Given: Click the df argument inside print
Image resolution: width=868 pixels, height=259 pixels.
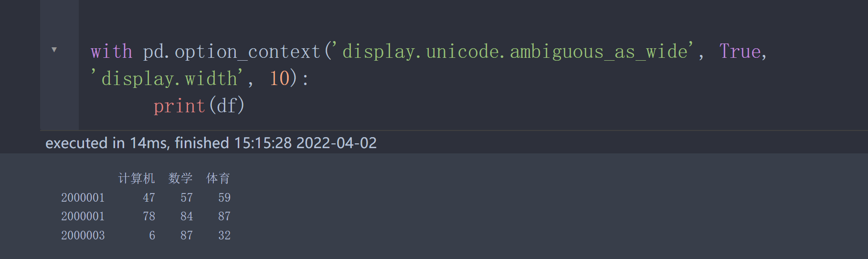Looking at the screenshot, I should (227, 106).
